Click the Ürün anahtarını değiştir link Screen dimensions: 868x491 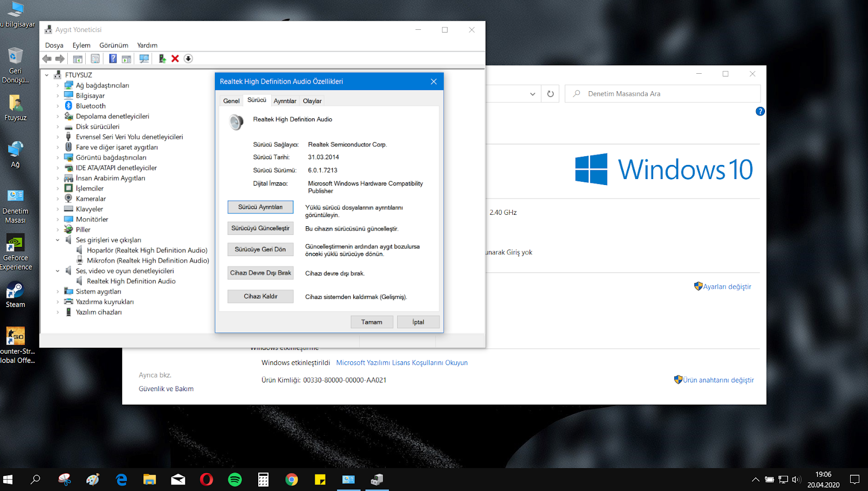click(718, 380)
